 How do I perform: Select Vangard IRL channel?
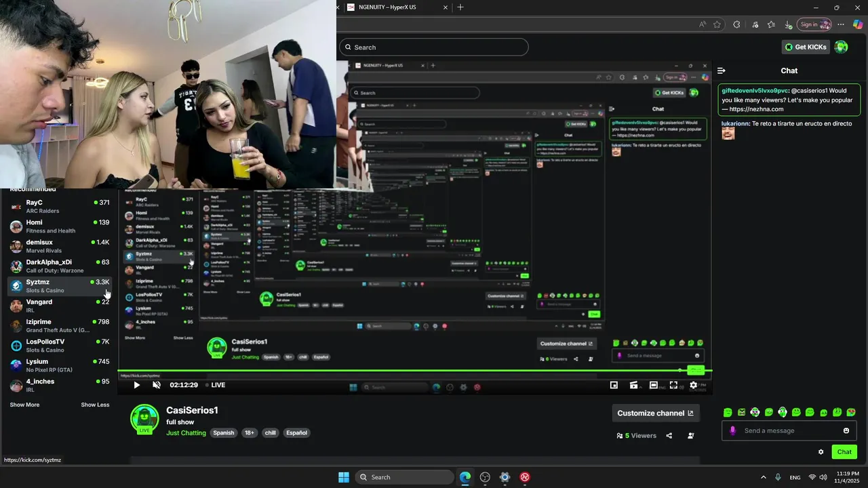point(60,306)
